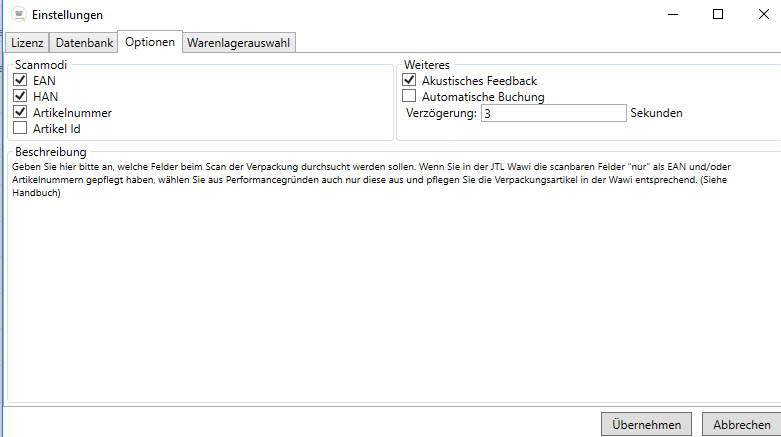
Task: Click the app icon in the title bar
Action: tap(17, 15)
